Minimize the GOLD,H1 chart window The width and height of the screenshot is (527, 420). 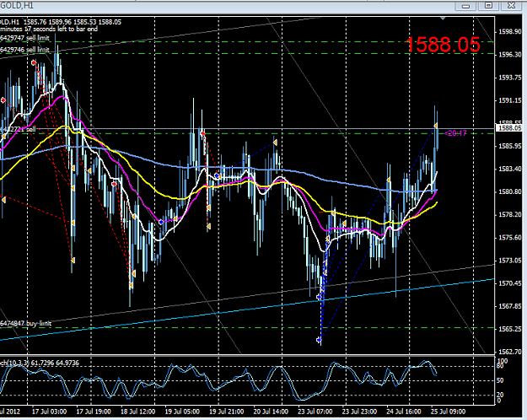[x=465, y=5]
